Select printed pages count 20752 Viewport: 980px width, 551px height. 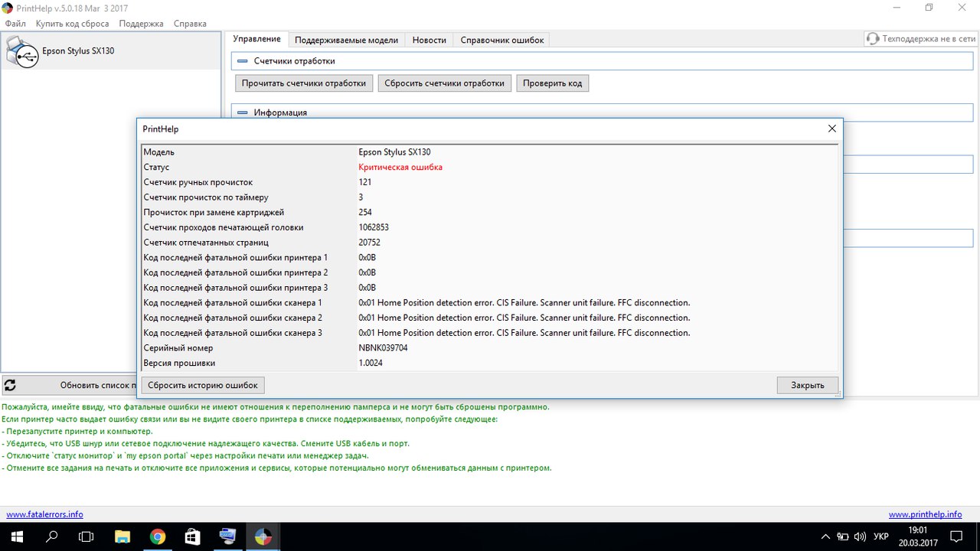(x=371, y=242)
